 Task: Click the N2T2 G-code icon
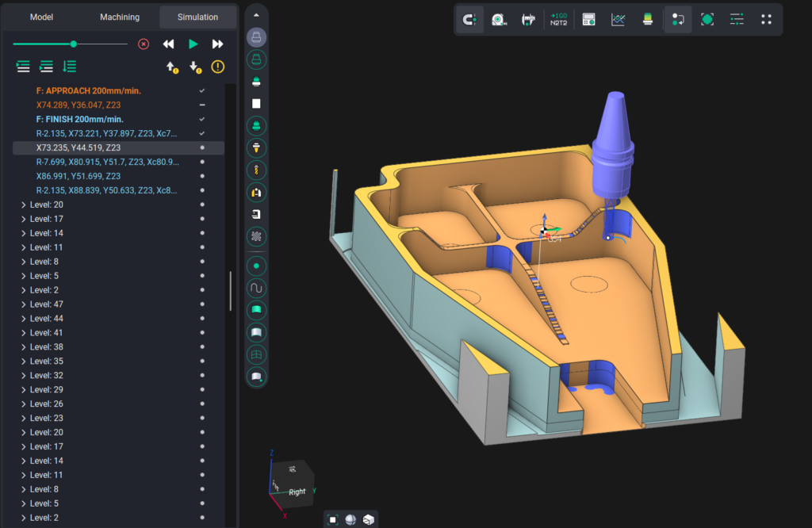pos(558,20)
